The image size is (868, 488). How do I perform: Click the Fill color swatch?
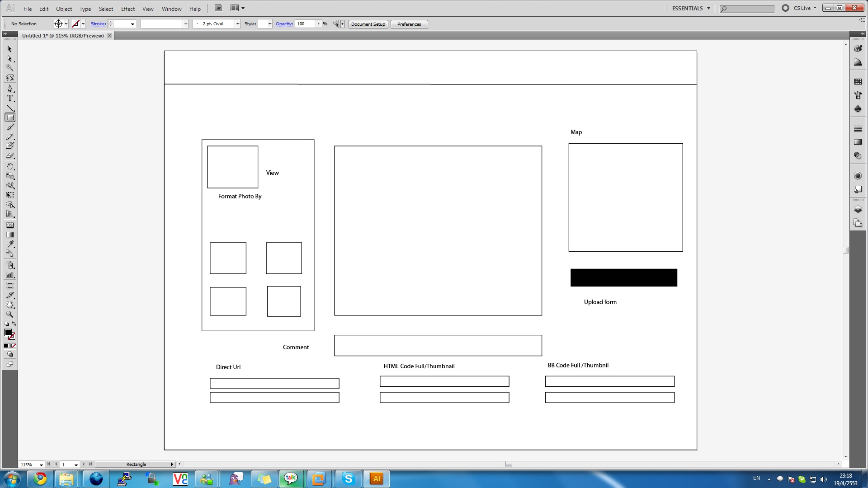click(8, 333)
